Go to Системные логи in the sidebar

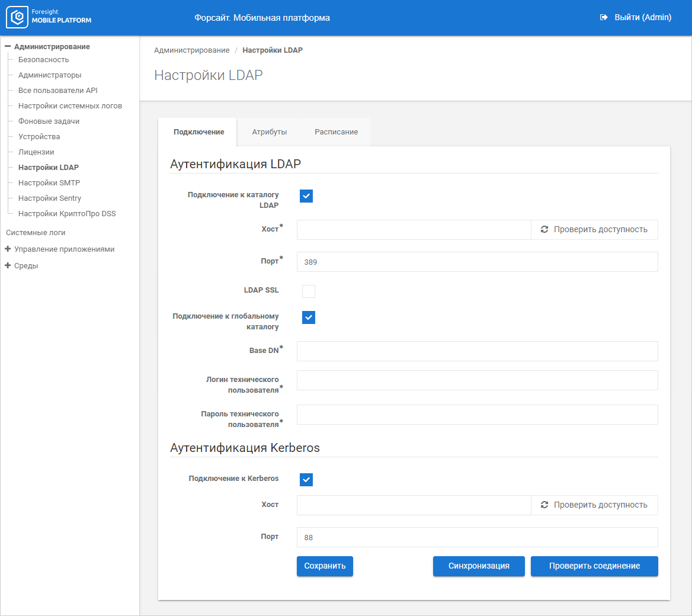tap(36, 233)
